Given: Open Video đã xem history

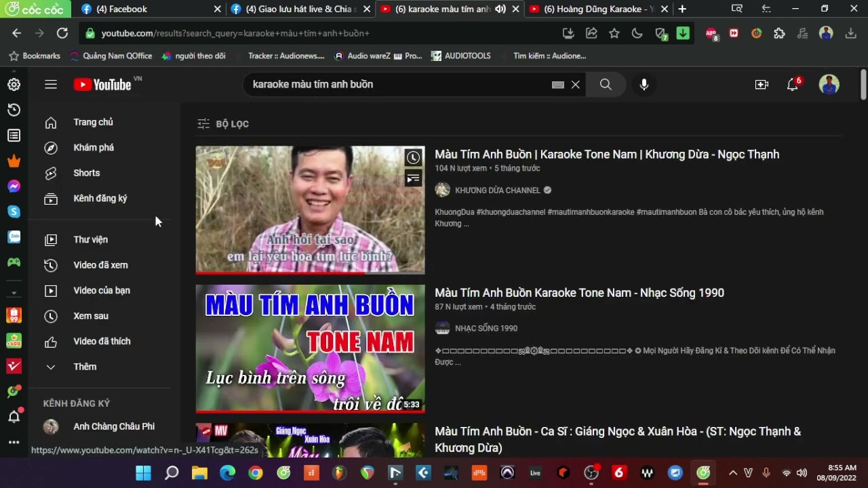Looking at the screenshot, I should click(100, 265).
